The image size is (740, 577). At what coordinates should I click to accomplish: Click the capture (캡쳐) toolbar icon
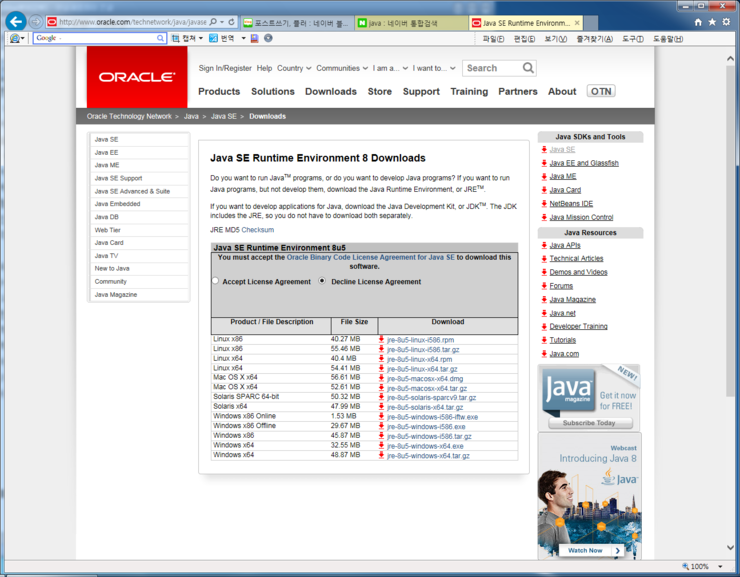[x=176, y=38]
